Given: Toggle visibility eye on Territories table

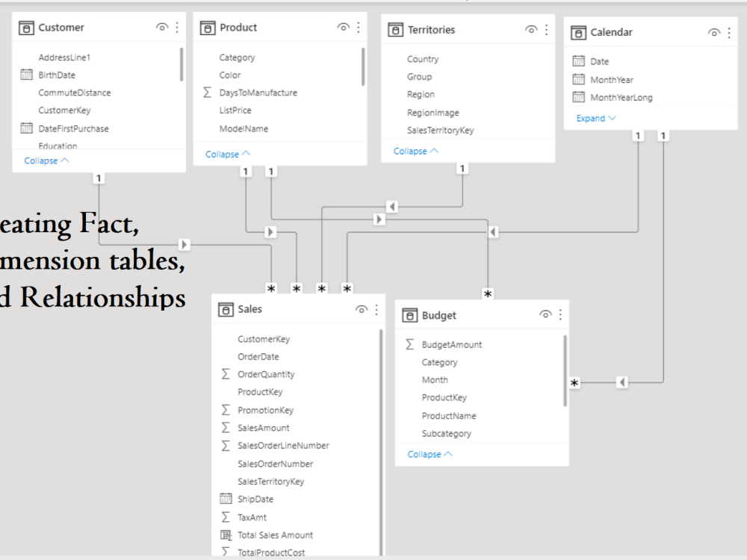Looking at the screenshot, I should 531,30.
